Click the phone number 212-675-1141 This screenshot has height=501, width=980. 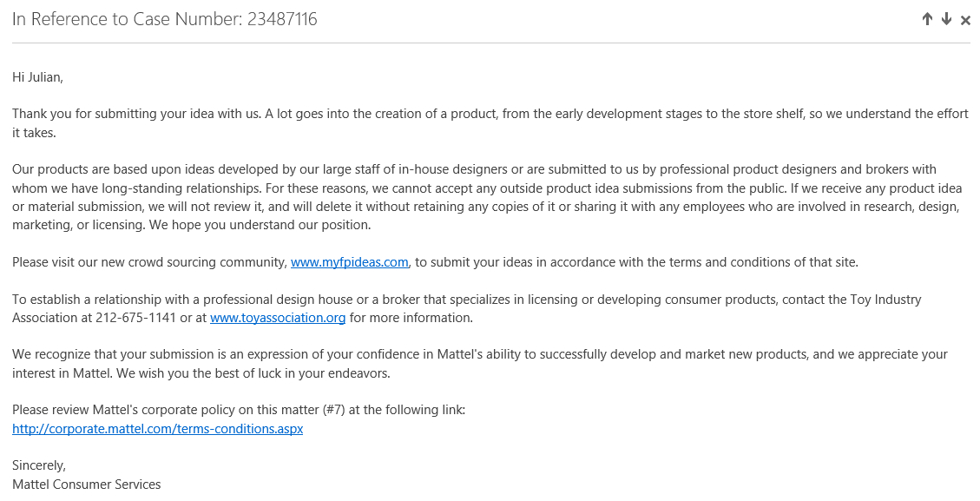pos(135,318)
